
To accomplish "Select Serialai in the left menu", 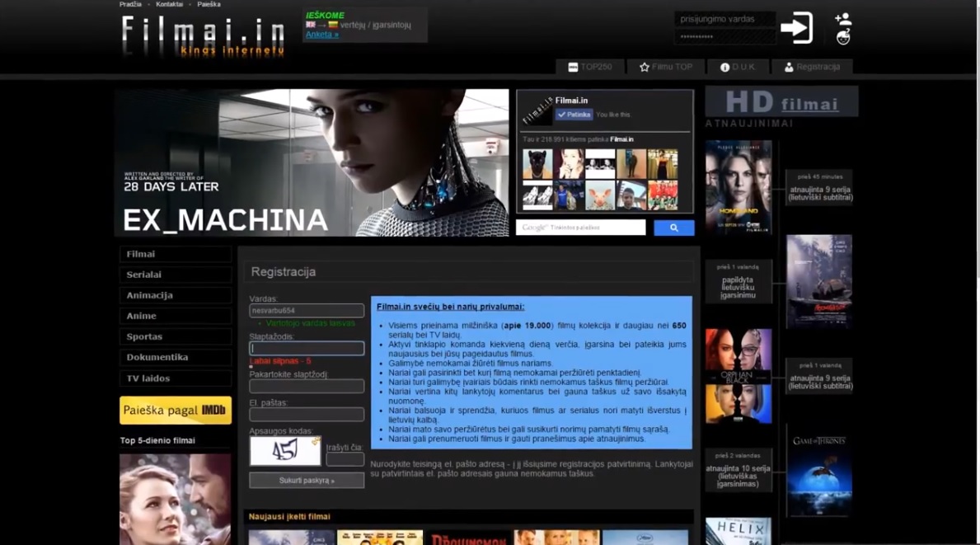I will point(175,275).
